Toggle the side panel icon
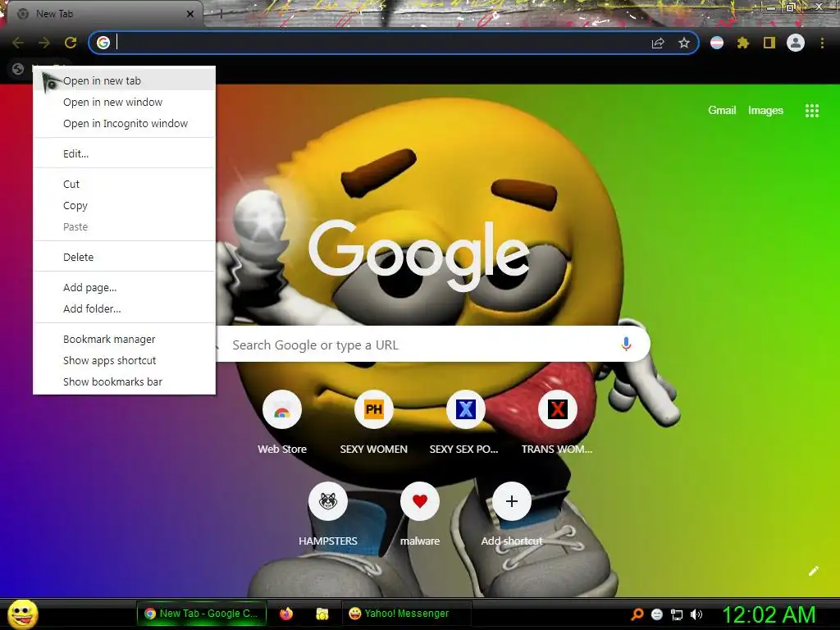840x630 pixels. pos(769,43)
